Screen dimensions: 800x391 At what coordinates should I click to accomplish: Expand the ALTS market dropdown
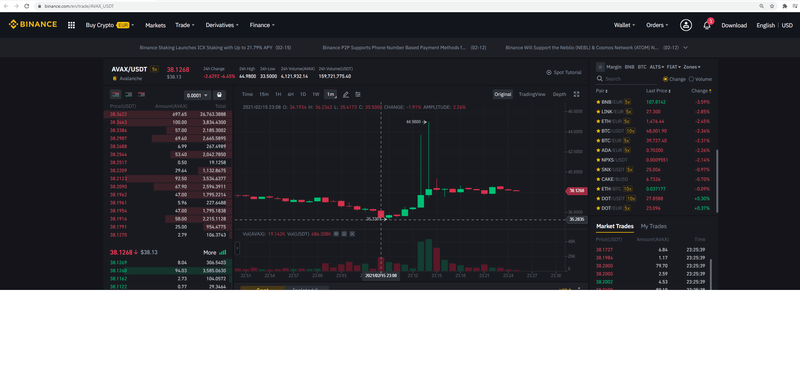click(x=657, y=67)
